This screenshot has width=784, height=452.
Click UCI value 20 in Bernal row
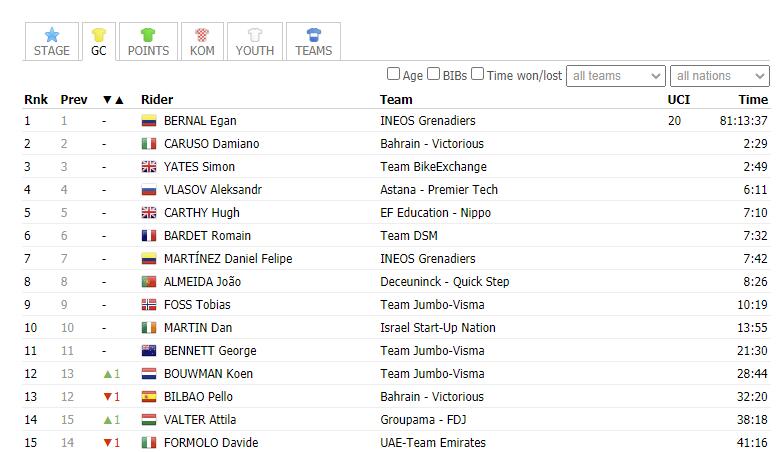tap(674, 121)
